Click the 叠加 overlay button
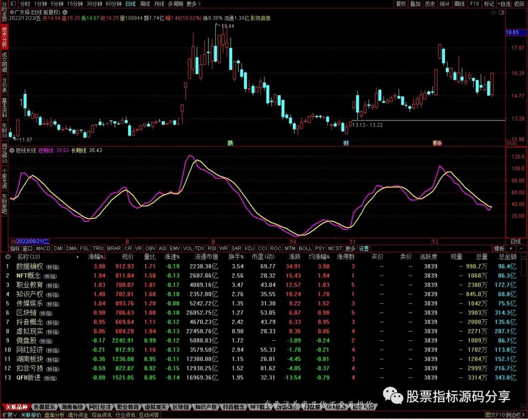Viewport: 528px width, 420px height. (x=415, y=4)
